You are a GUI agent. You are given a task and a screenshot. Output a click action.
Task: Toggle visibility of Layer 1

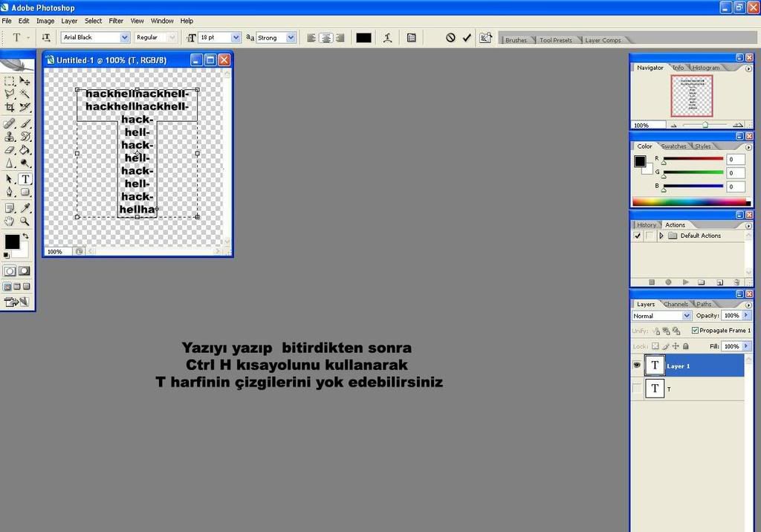pos(637,366)
